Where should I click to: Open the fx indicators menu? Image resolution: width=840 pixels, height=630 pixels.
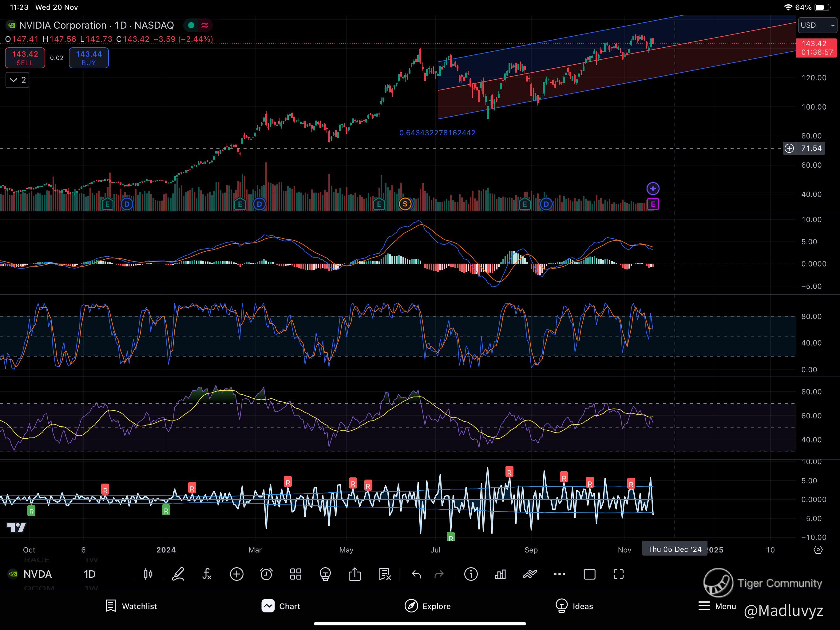(207, 574)
